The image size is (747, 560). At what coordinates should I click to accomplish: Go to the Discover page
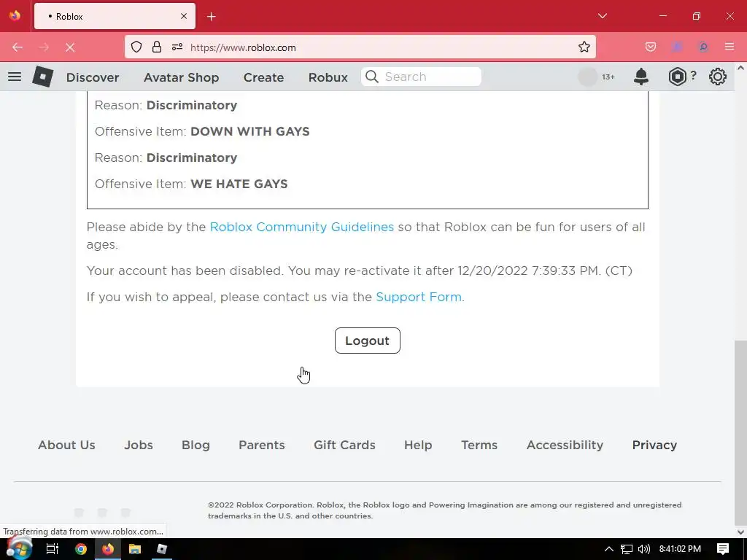93,77
